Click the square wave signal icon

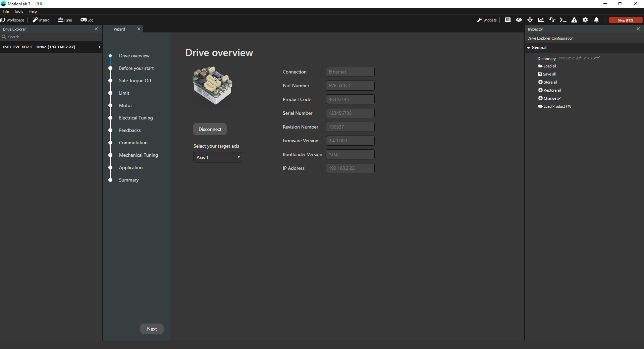pyautogui.click(x=552, y=20)
